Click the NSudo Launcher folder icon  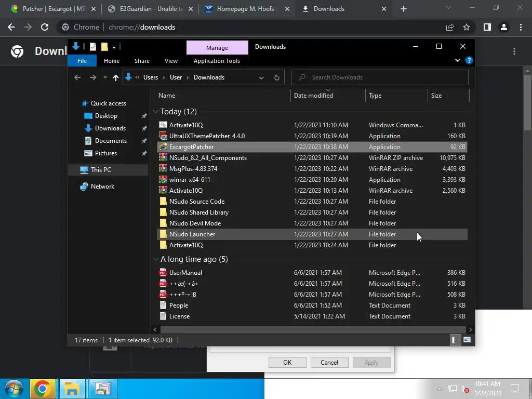[x=163, y=234]
